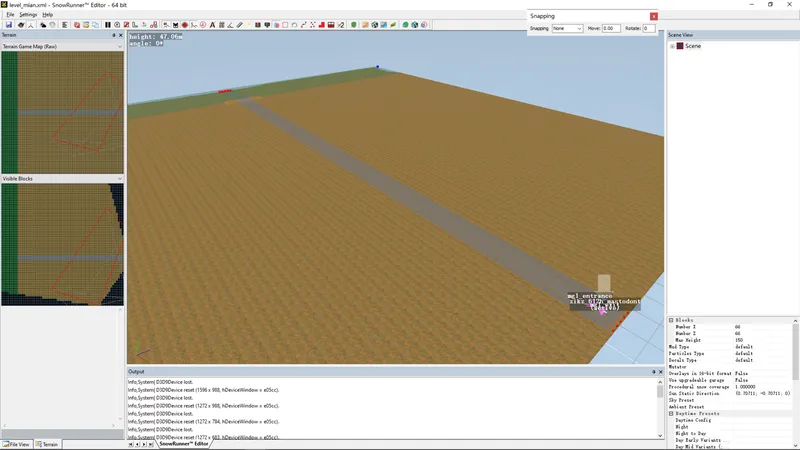Click the solid red circle toolbar icon

(x=185, y=24)
